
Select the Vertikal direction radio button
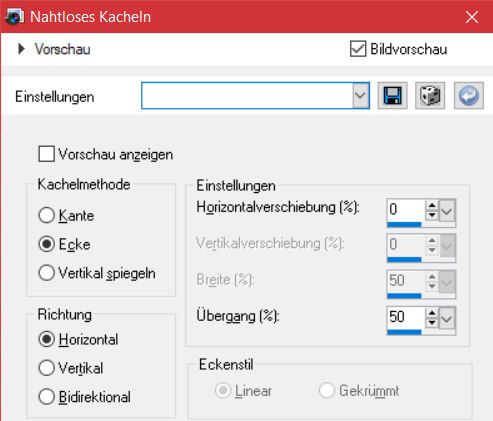(x=46, y=368)
